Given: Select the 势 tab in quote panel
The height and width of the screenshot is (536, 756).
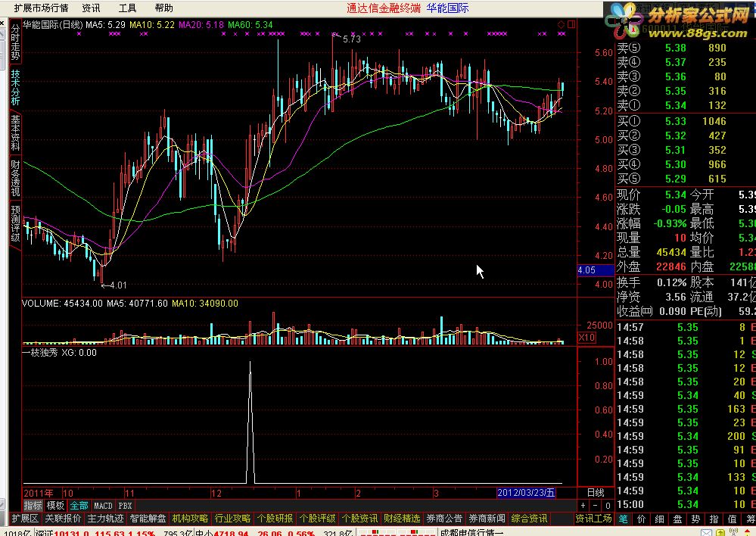Looking at the screenshot, I should [x=696, y=519].
